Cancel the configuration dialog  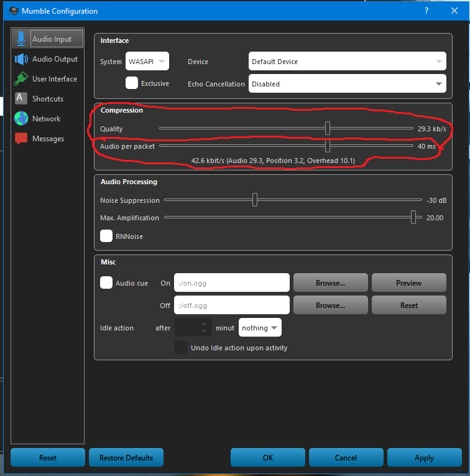click(x=346, y=457)
